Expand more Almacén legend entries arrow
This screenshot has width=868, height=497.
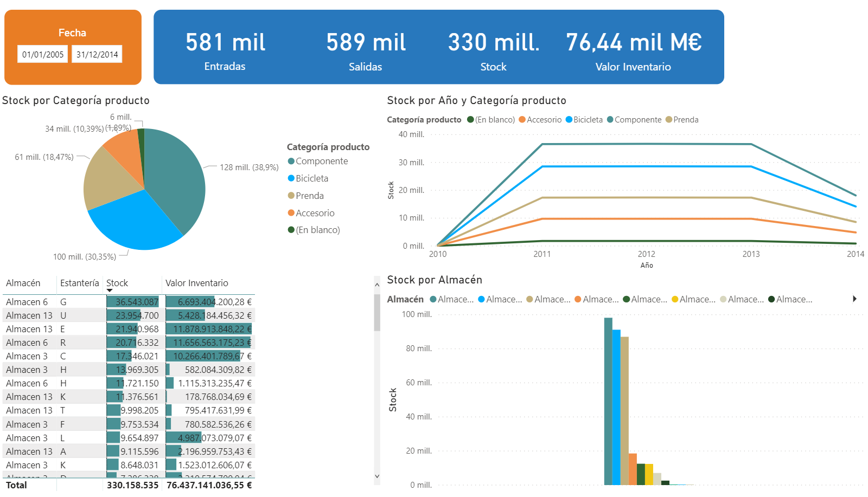[854, 299]
